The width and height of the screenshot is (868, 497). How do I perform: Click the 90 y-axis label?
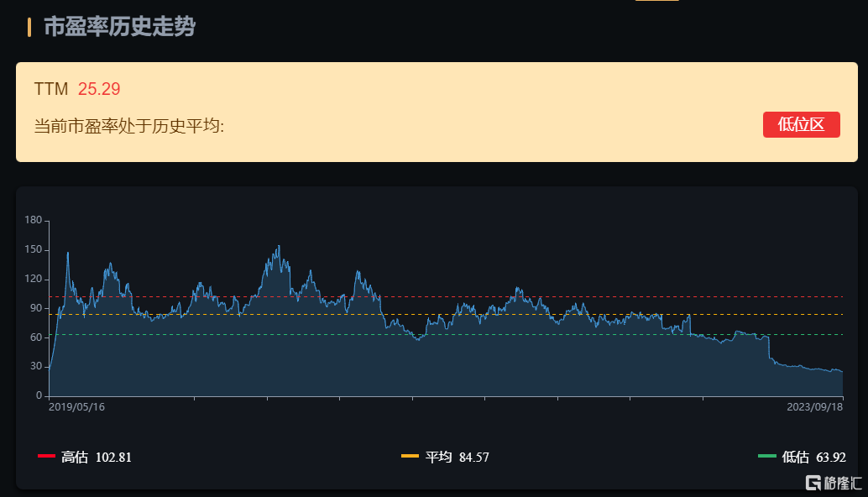[x=36, y=308]
